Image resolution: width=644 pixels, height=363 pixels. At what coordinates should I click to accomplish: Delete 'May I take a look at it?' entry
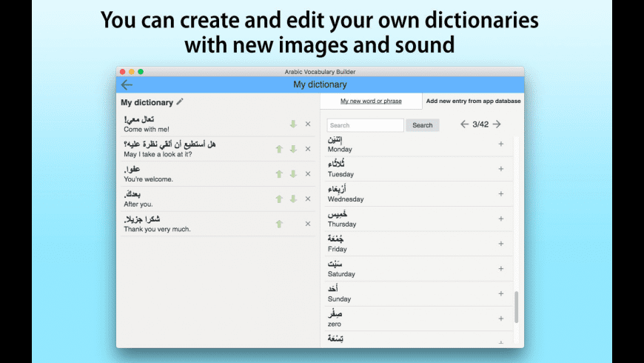click(x=308, y=149)
